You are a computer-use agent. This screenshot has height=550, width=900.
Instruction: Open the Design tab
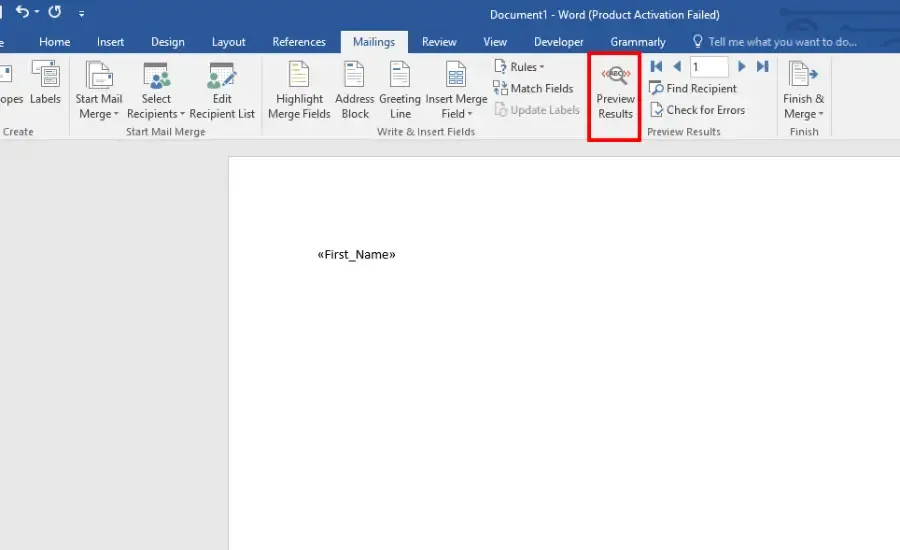click(x=168, y=42)
